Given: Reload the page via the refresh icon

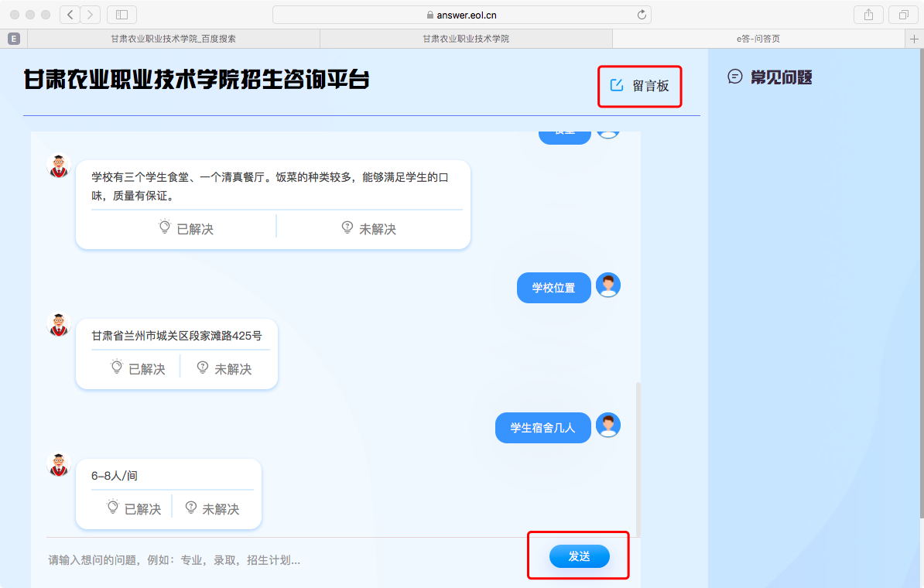Looking at the screenshot, I should tap(641, 14).
